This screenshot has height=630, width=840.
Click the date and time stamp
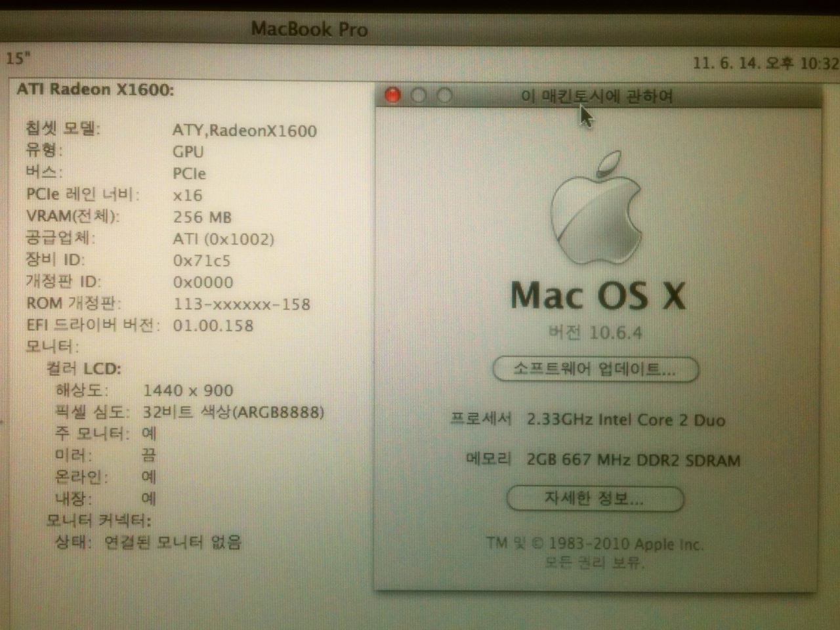click(x=765, y=63)
